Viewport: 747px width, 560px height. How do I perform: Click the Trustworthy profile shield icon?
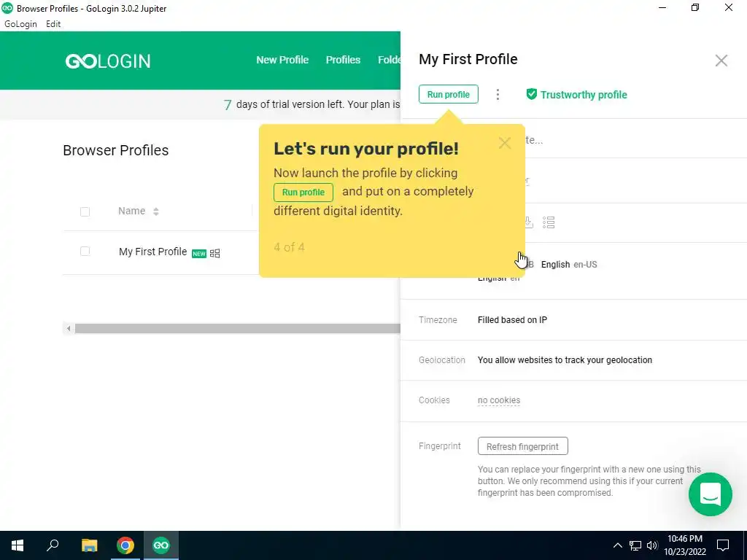[531, 94]
